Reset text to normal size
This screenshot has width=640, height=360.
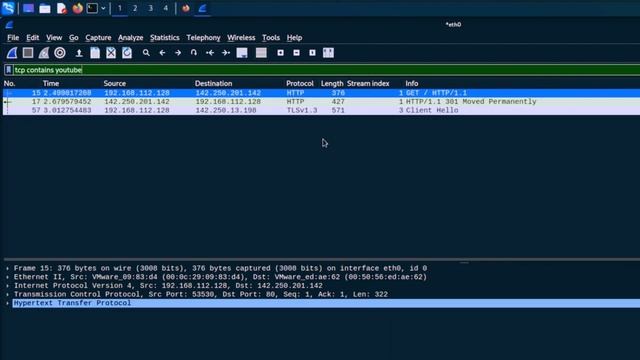point(312,53)
